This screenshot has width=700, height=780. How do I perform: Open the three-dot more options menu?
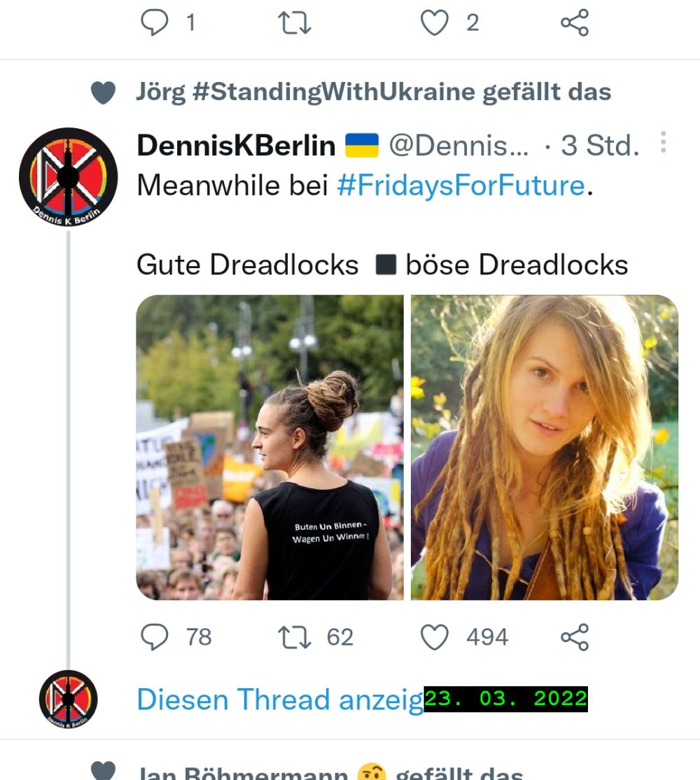point(663,142)
